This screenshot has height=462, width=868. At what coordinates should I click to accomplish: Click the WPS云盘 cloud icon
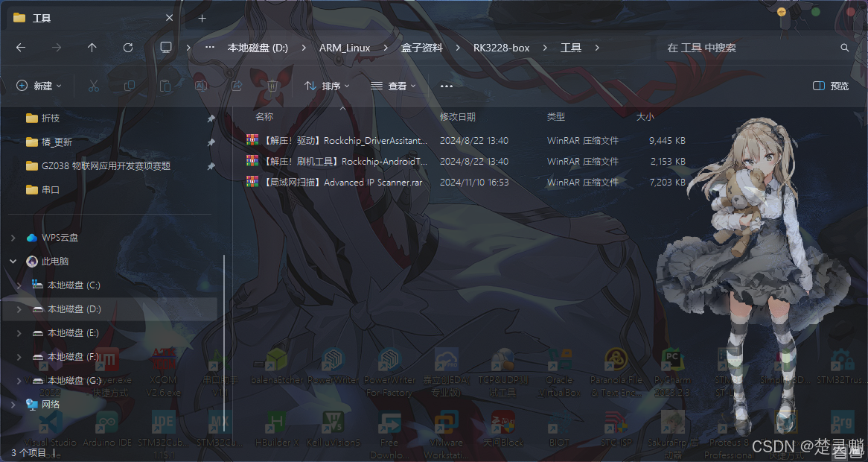(32, 238)
